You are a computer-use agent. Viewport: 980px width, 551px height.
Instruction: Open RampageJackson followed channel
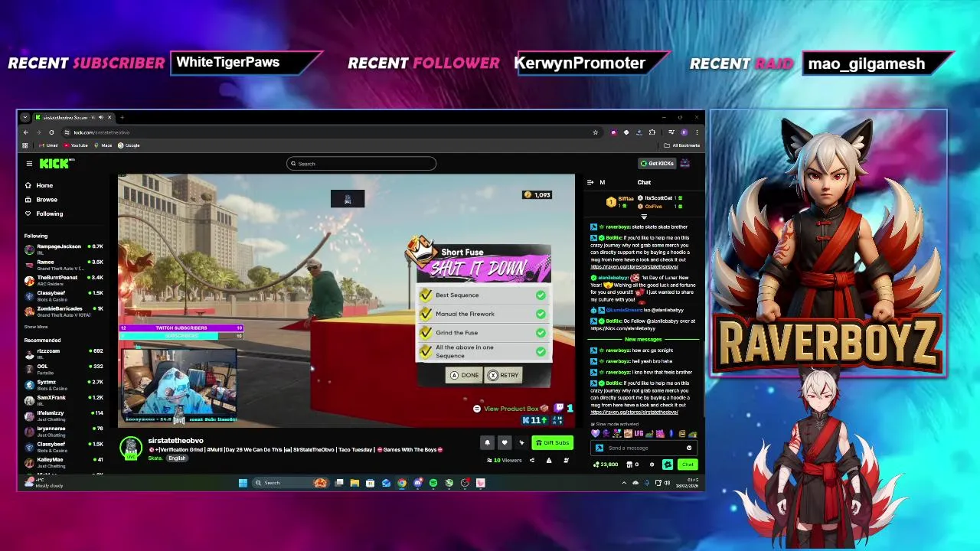coord(64,249)
